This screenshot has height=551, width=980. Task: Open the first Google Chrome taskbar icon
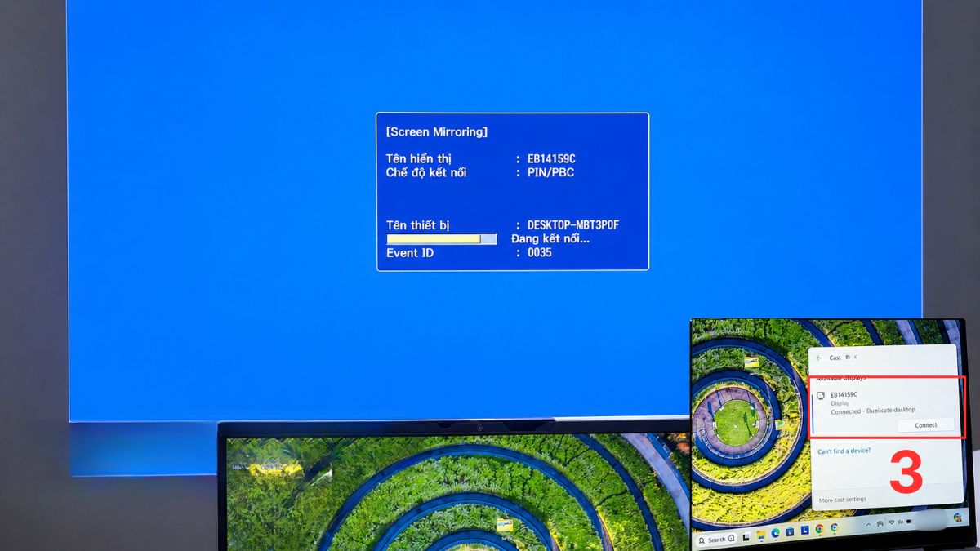pyautogui.click(x=819, y=529)
